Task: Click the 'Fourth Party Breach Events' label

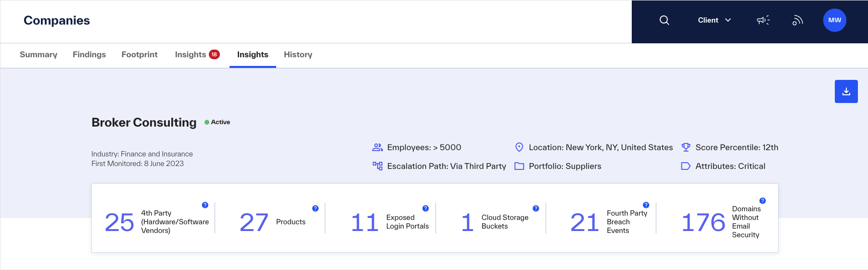Action: (x=627, y=222)
